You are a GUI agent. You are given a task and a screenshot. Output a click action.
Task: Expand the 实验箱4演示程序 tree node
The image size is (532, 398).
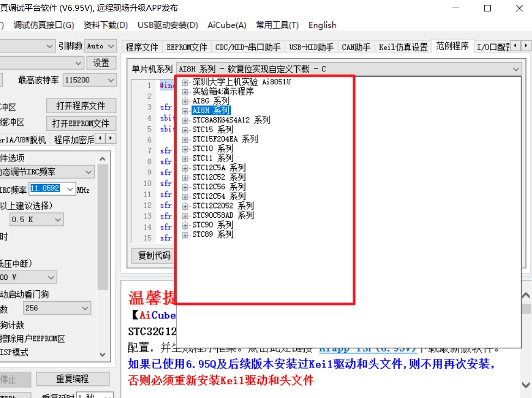[x=185, y=92]
